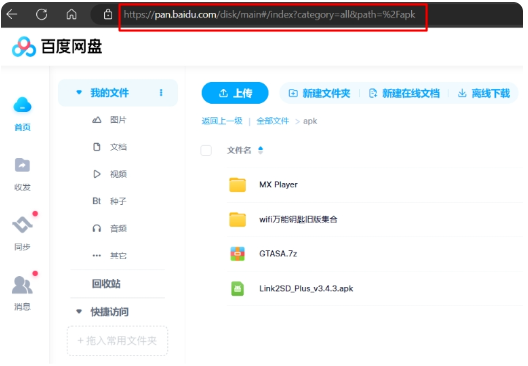Image resolution: width=528 pixels, height=366 pixels.
Task: Reload the page with refresh icon
Action: click(41, 14)
